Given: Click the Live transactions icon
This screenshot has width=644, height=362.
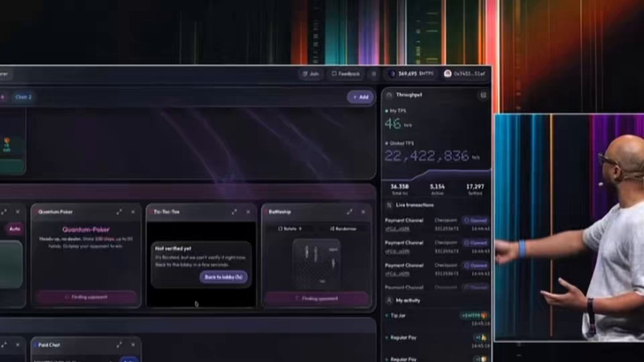Looking at the screenshot, I should tap(389, 205).
